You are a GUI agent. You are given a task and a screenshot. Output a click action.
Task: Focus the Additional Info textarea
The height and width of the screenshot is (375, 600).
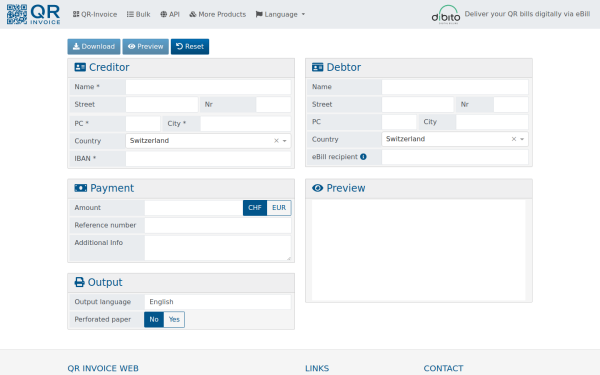(218, 248)
